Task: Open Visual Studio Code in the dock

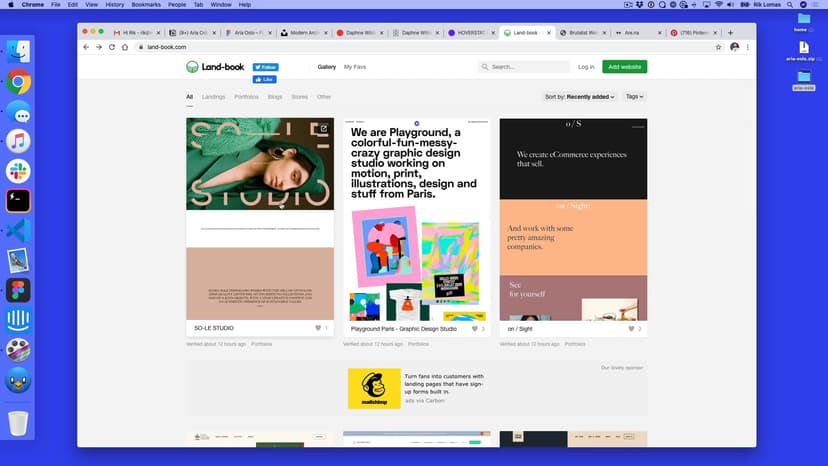Action: pyautogui.click(x=18, y=230)
